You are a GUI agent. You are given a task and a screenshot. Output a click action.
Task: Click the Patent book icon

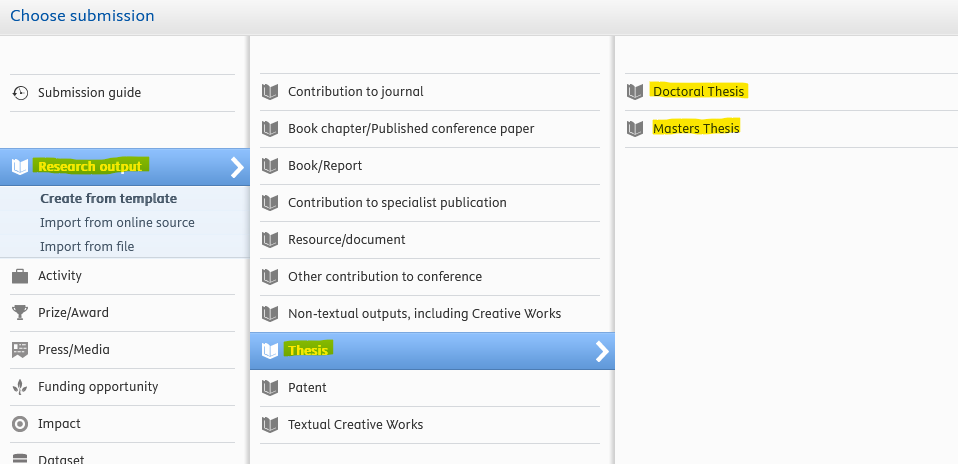pyautogui.click(x=269, y=388)
